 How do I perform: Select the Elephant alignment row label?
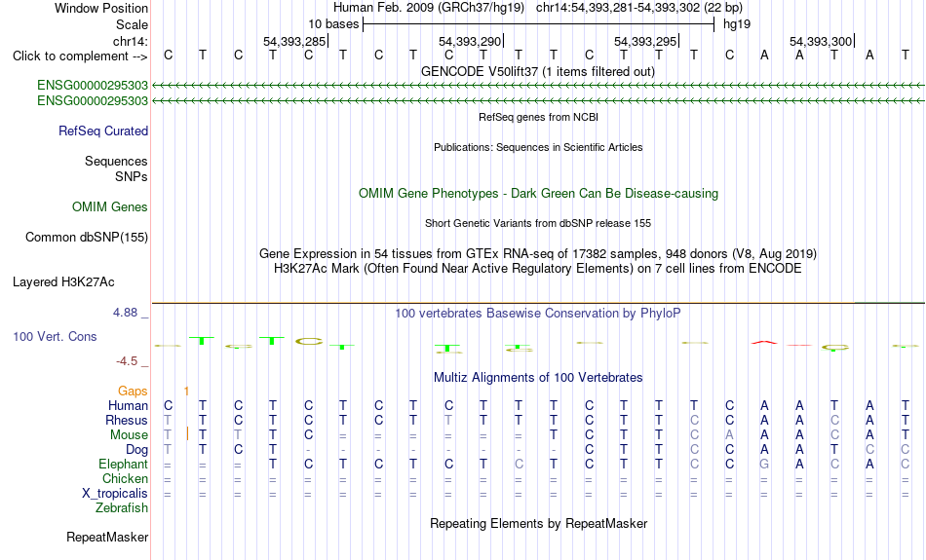(123, 464)
